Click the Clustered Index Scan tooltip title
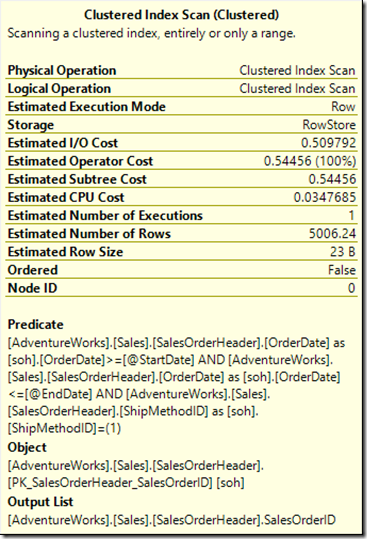367x539 pixels. coord(181,15)
